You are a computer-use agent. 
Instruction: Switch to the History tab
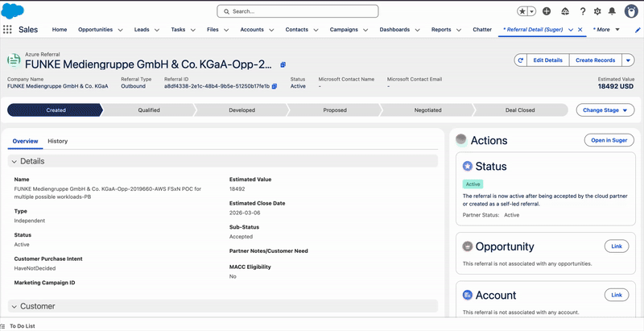click(57, 141)
